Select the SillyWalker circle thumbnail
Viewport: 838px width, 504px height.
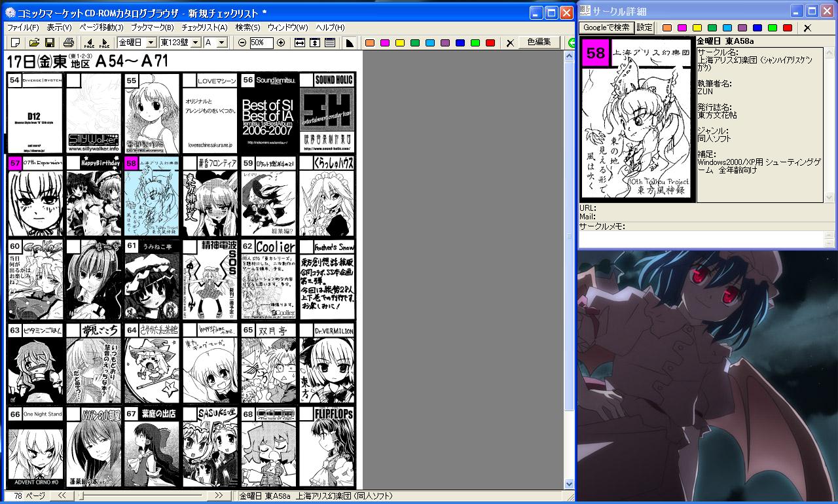click(x=94, y=113)
